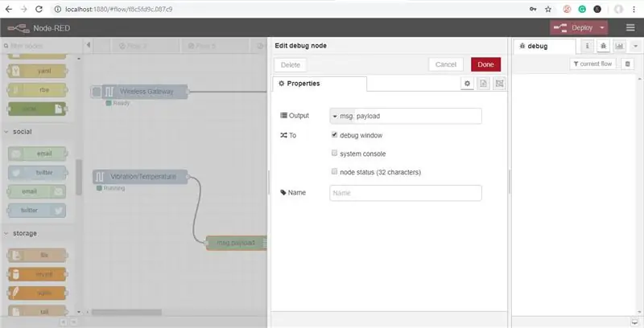Click the saved passwords key icon

[533, 9]
